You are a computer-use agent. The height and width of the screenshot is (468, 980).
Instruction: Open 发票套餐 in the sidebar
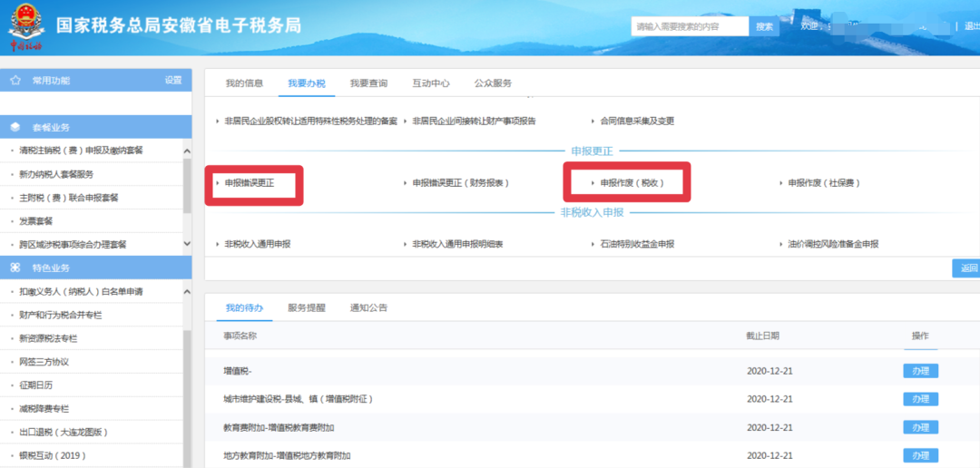[36, 221]
